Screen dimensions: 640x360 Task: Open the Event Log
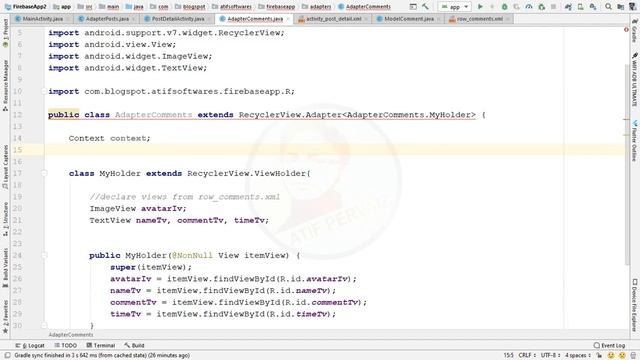[609, 345]
